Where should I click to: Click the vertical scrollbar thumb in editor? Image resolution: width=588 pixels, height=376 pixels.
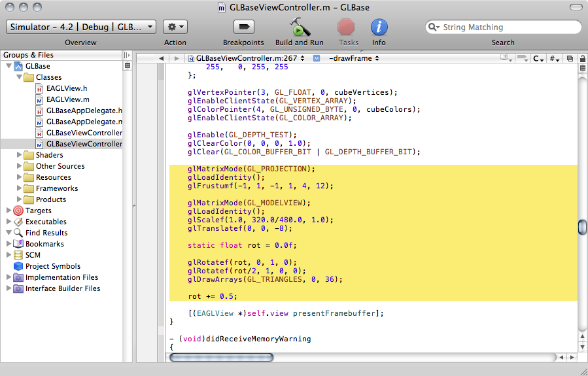pyautogui.click(x=582, y=227)
